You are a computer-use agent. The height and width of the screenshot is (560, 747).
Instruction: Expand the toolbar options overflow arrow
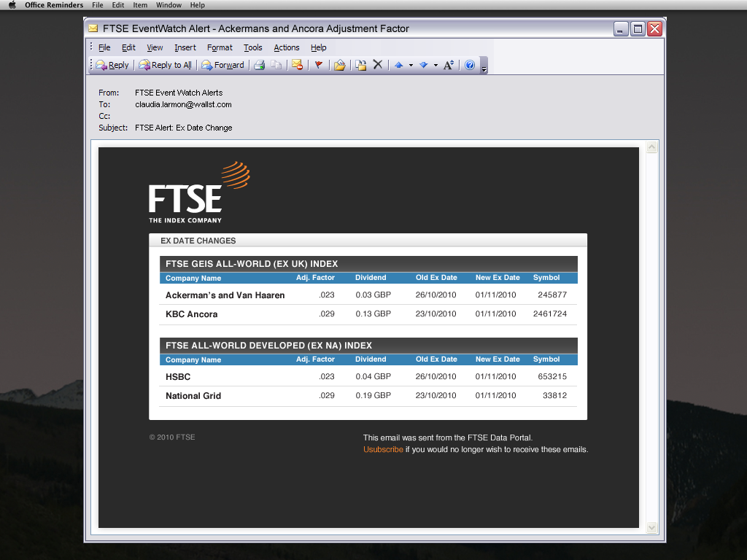click(484, 66)
